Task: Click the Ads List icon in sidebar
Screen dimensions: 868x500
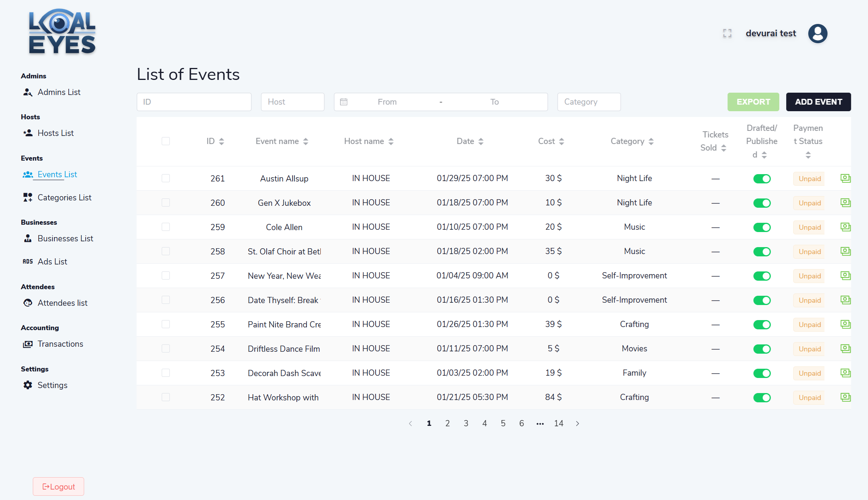Action: tap(28, 261)
